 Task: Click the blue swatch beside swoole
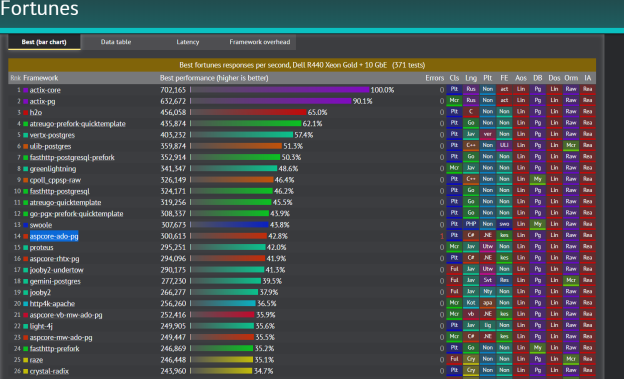[25, 225]
